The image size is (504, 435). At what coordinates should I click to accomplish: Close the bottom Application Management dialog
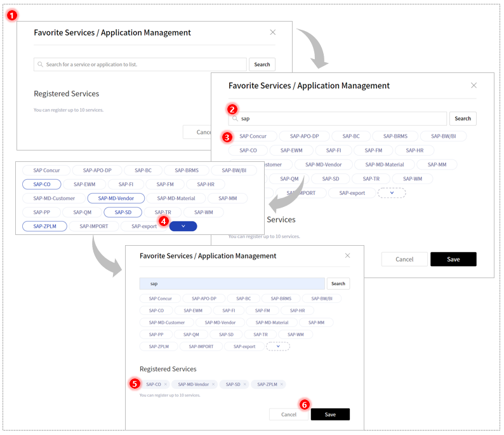(x=347, y=255)
